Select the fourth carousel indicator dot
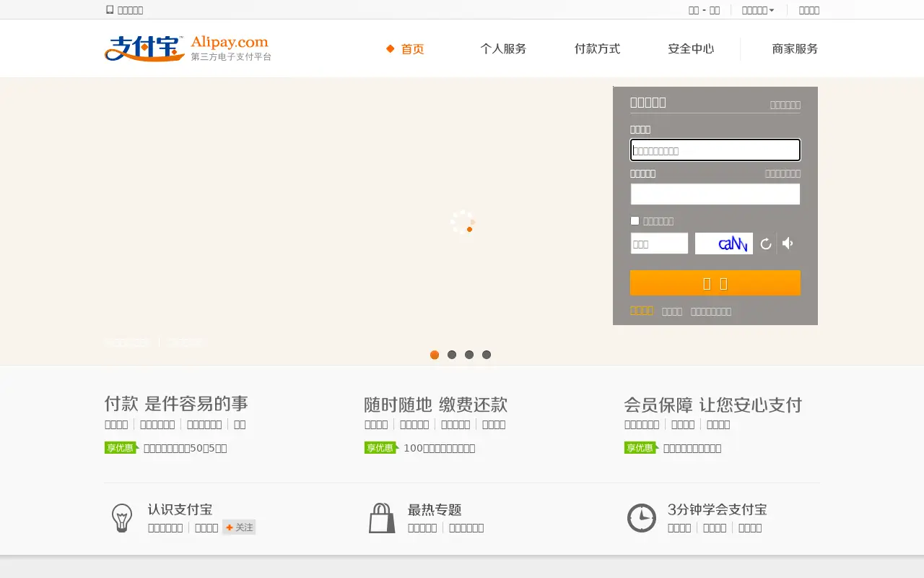924x578 pixels. tap(487, 355)
